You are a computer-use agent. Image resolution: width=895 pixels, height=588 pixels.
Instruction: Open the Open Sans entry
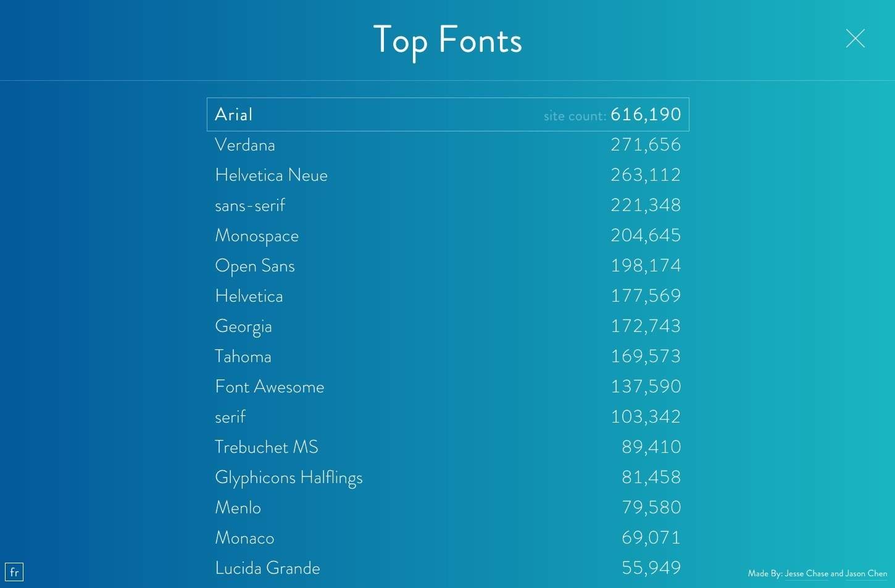447,265
